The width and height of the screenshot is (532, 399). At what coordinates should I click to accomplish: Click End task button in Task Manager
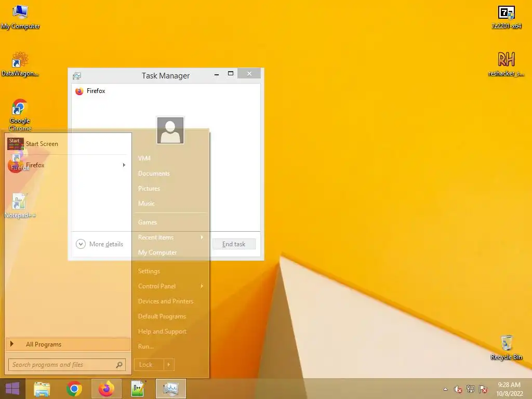coord(234,244)
